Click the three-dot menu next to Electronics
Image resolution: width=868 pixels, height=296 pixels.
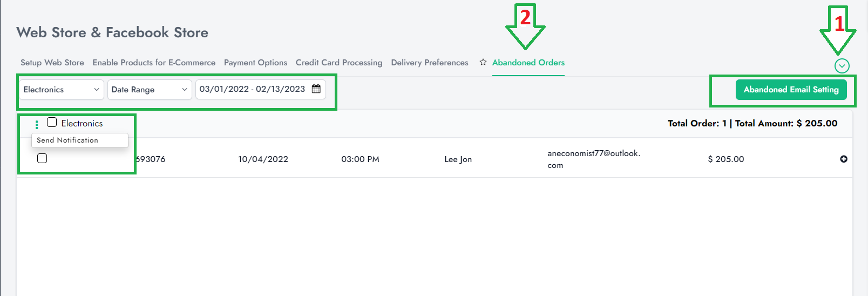pos(37,125)
